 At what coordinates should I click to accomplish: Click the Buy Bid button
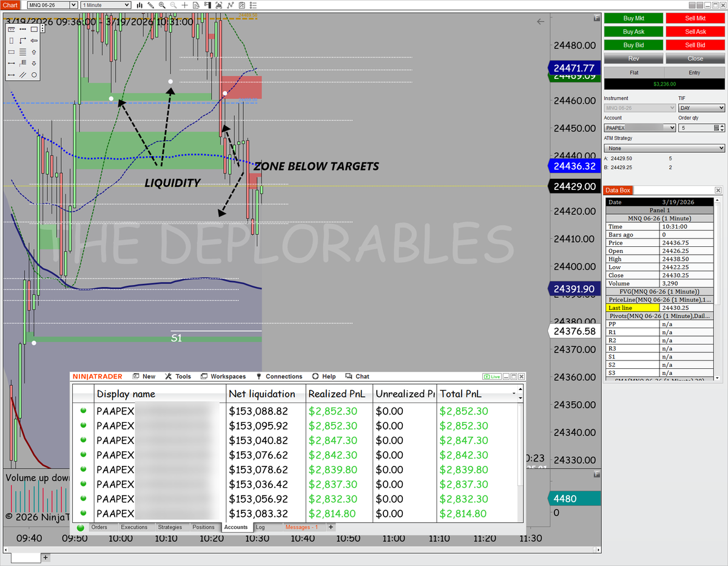pyautogui.click(x=633, y=45)
